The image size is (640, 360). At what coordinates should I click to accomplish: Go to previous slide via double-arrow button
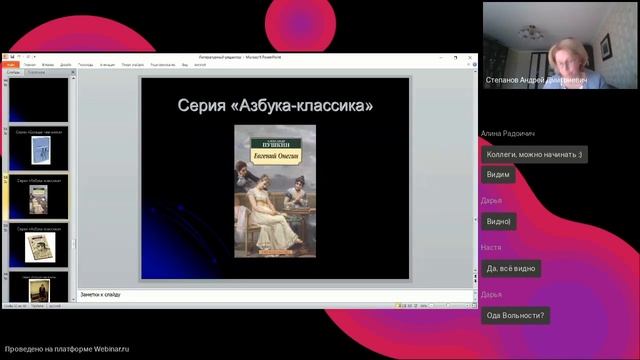pos(475,276)
